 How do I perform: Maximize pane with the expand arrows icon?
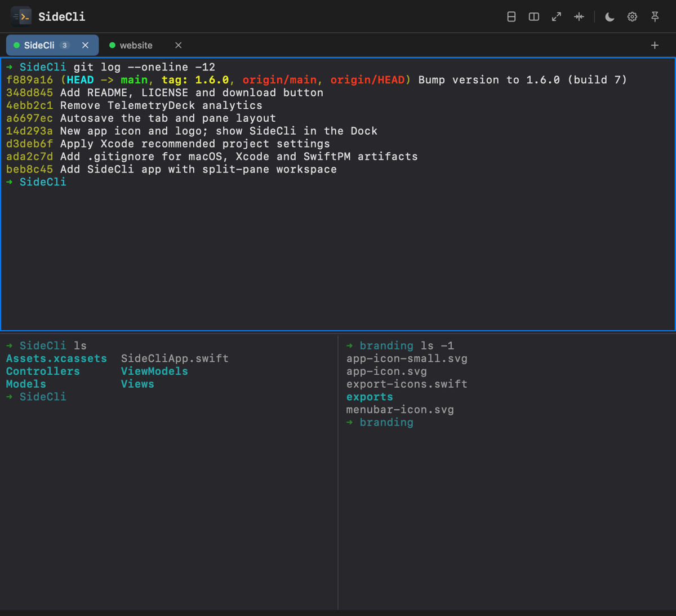click(557, 17)
